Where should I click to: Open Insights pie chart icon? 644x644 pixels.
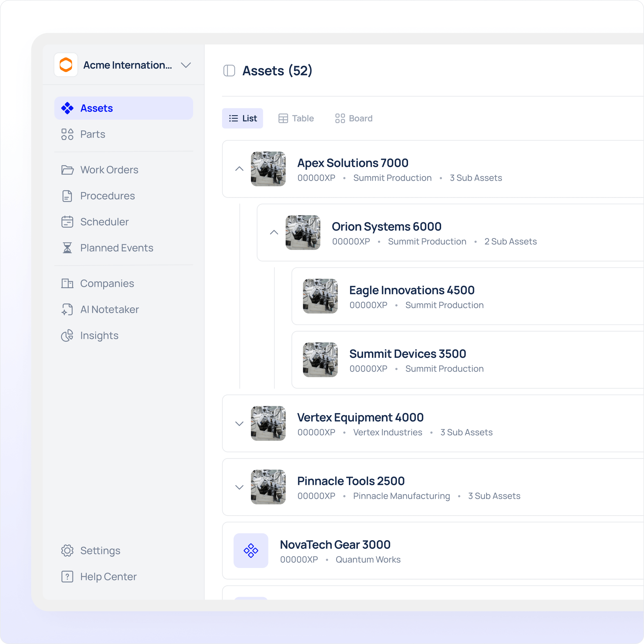(x=67, y=335)
